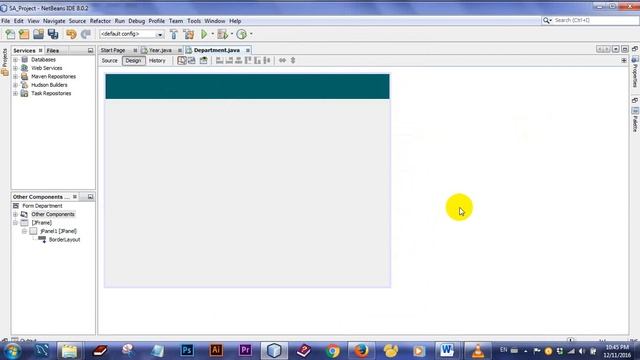Open the Properties side panel
640x360 pixels.
point(635,71)
